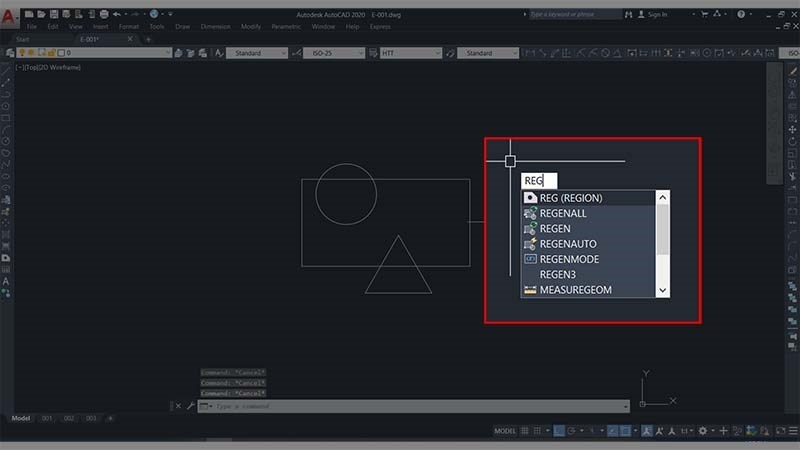This screenshot has height=450, width=800.
Task: Click the annotation scale plus icon in status bar
Action: 723,431
